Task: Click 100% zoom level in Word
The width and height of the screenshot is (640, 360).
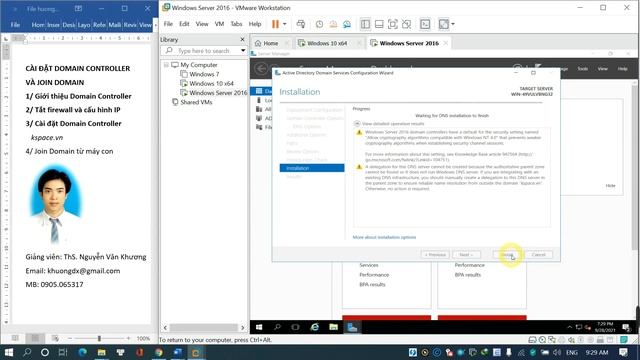Action: point(143,338)
